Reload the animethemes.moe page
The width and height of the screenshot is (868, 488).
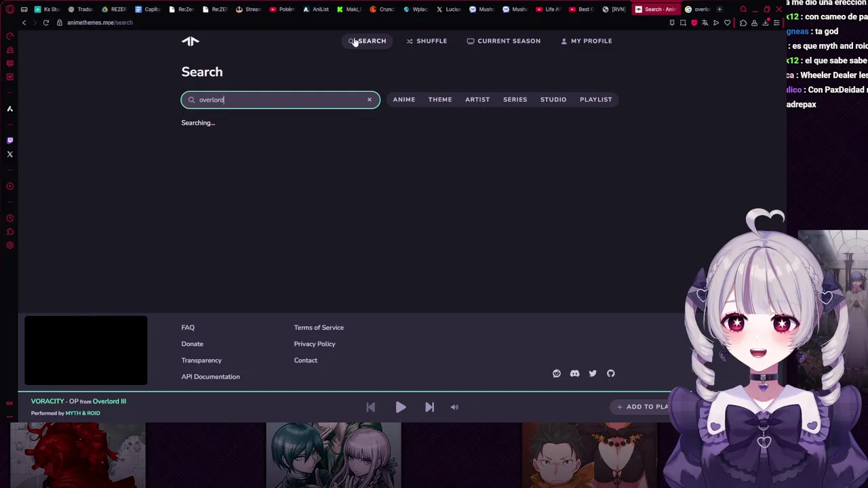46,23
